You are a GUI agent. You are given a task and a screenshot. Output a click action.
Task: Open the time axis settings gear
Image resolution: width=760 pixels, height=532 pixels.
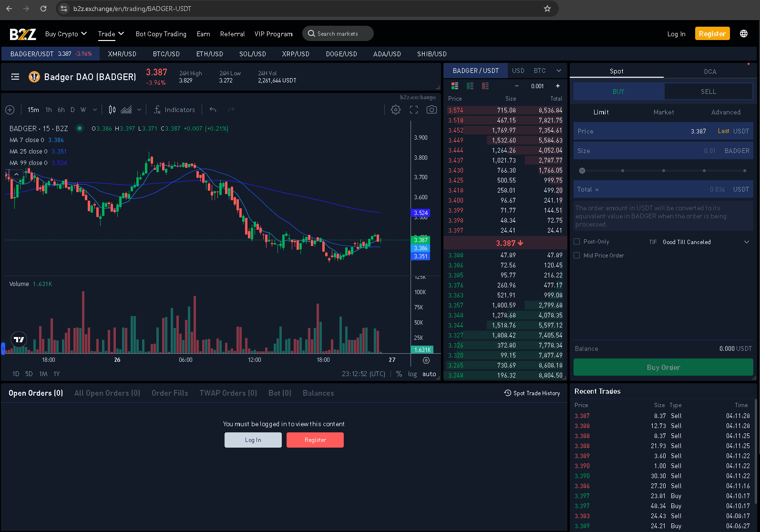pyautogui.click(x=426, y=360)
